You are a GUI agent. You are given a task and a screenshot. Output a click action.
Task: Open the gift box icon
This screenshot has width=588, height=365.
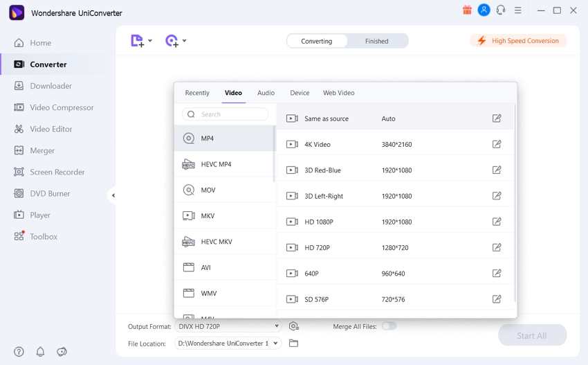click(x=467, y=10)
